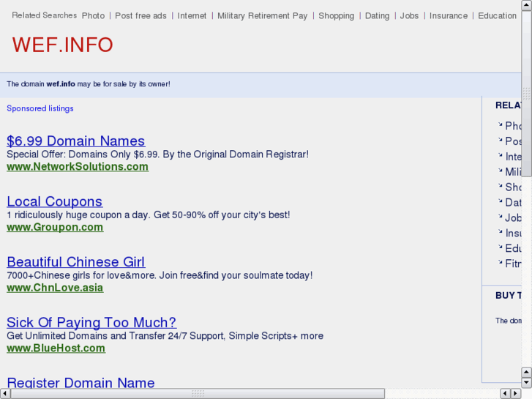The image size is (532, 399).
Task: Open the Jobs link in top bar
Action: (409, 16)
